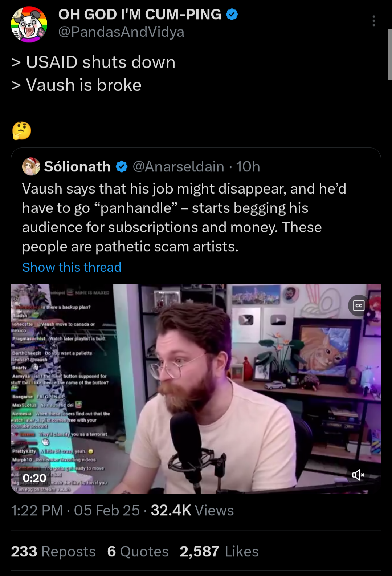Open Show this thread link
The height and width of the screenshot is (576, 392).
coord(72,267)
